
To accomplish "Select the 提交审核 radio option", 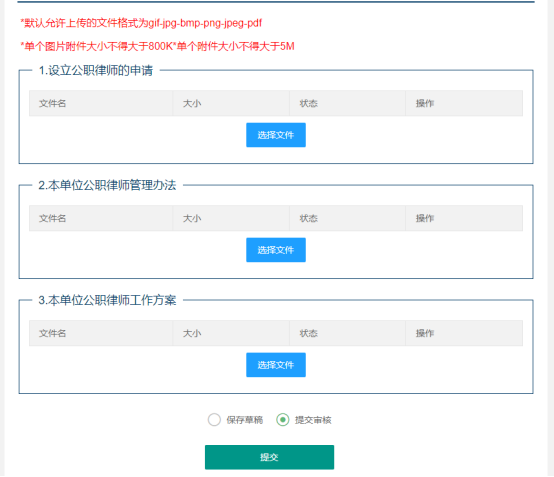I will point(283,420).
